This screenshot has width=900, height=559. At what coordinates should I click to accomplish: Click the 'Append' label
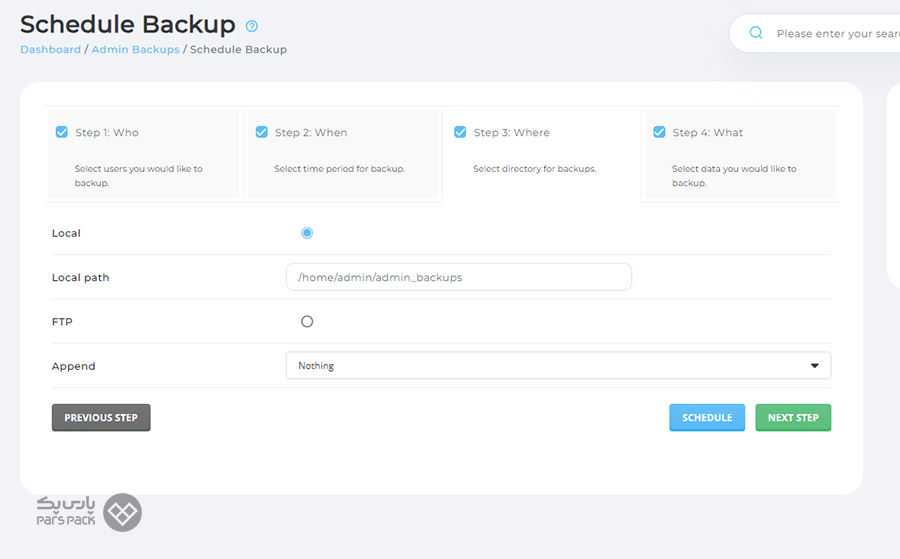coord(73,366)
